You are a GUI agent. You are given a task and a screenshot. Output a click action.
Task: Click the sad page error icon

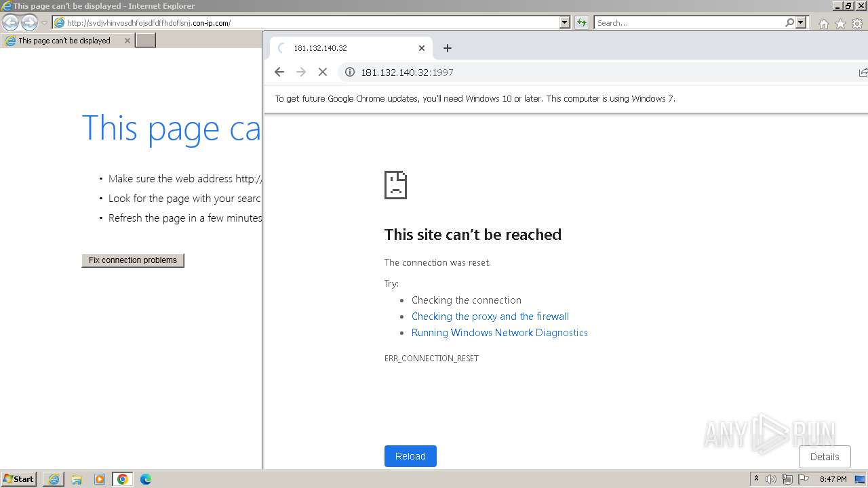click(395, 184)
